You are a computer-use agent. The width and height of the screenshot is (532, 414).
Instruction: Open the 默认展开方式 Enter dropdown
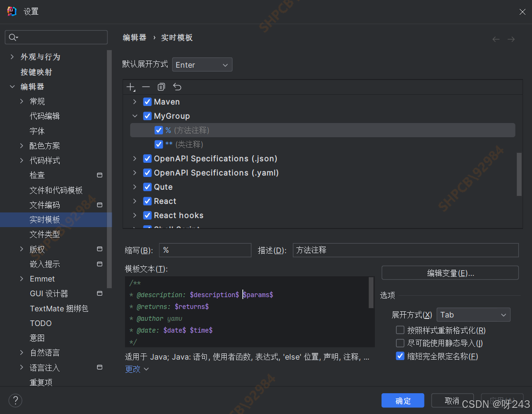pyautogui.click(x=202, y=64)
